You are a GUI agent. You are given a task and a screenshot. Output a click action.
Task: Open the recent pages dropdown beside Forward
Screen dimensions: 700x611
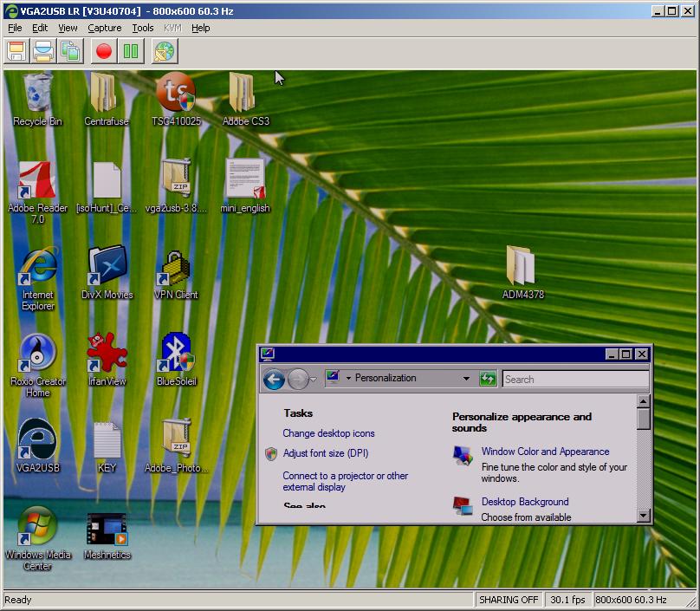pos(313,380)
